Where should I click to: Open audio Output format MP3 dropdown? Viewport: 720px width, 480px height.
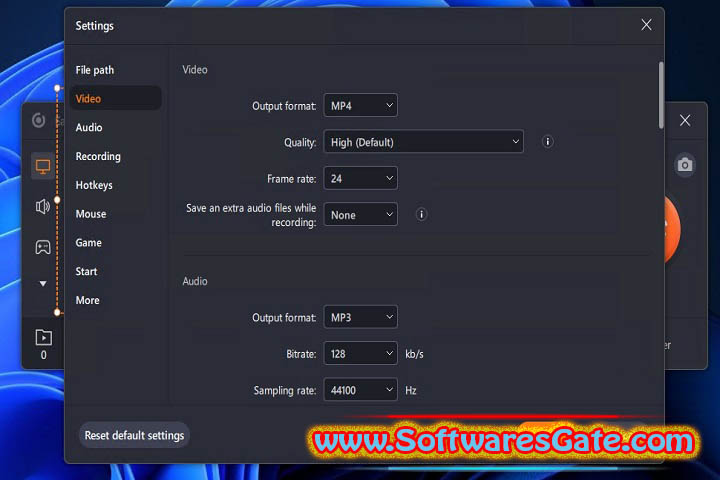(x=360, y=317)
